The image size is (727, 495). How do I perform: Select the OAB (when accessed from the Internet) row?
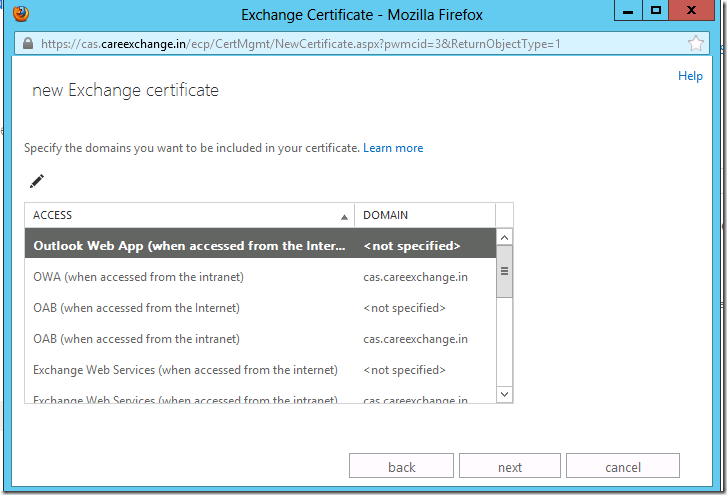(x=260, y=308)
